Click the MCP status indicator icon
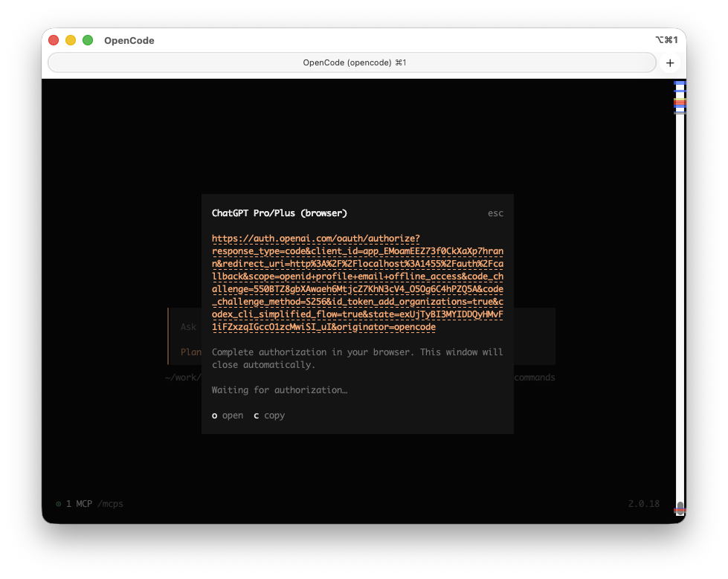 [x=59, y=504]
